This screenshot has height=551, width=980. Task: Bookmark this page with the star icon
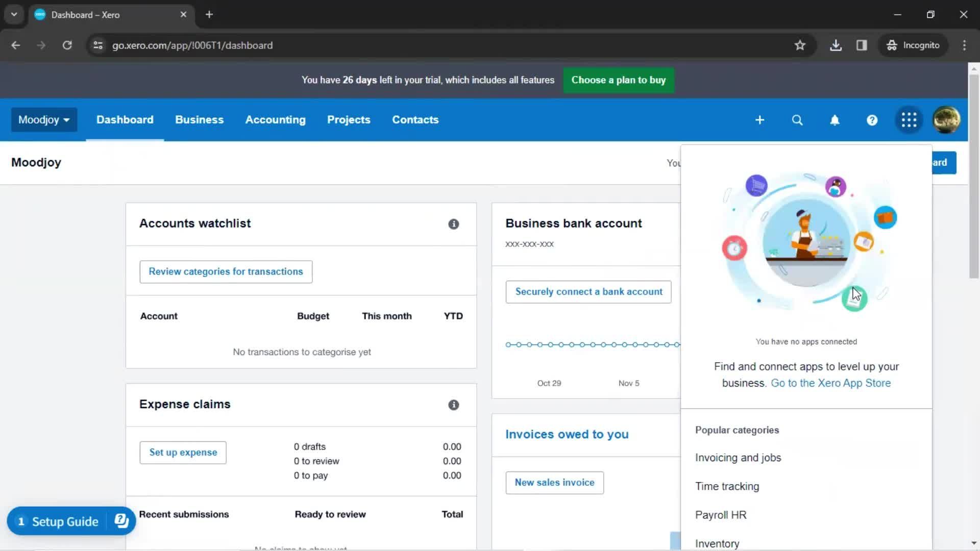(x=800, y=45)
